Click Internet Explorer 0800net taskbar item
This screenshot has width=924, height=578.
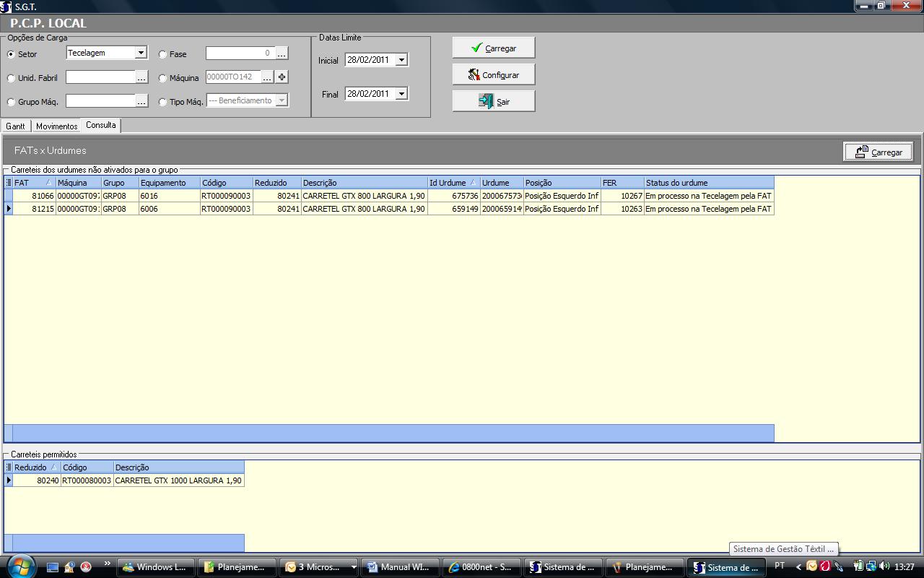point(479,567)
